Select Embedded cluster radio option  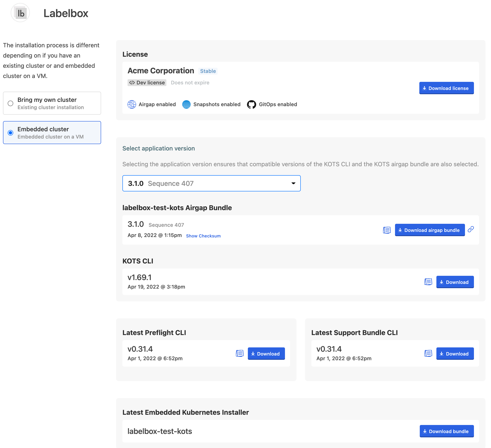click(x=10, y=133)
